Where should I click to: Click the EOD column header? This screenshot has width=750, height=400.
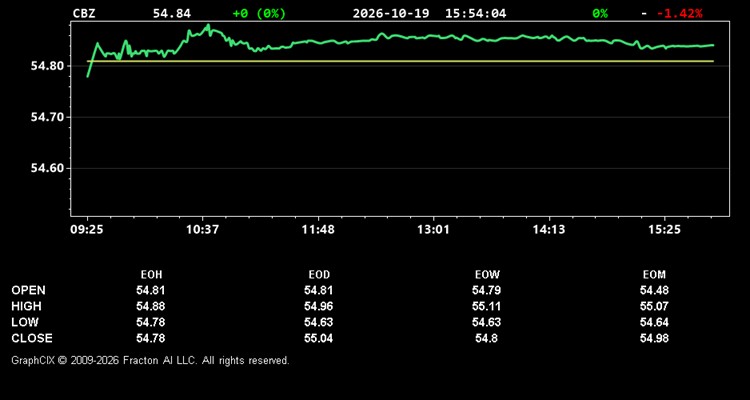[x=319, y=275]
